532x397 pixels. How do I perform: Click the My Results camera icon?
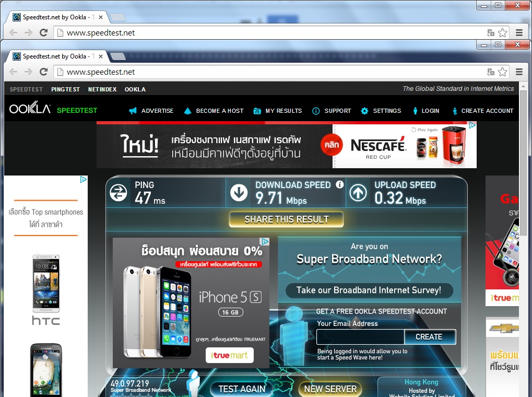(257, 111)
